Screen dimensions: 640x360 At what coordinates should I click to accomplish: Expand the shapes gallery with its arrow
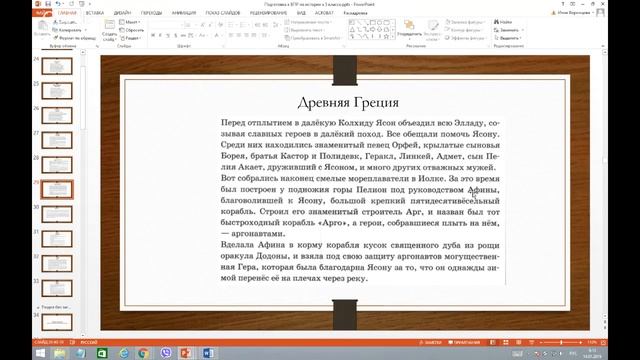(393, 37)
